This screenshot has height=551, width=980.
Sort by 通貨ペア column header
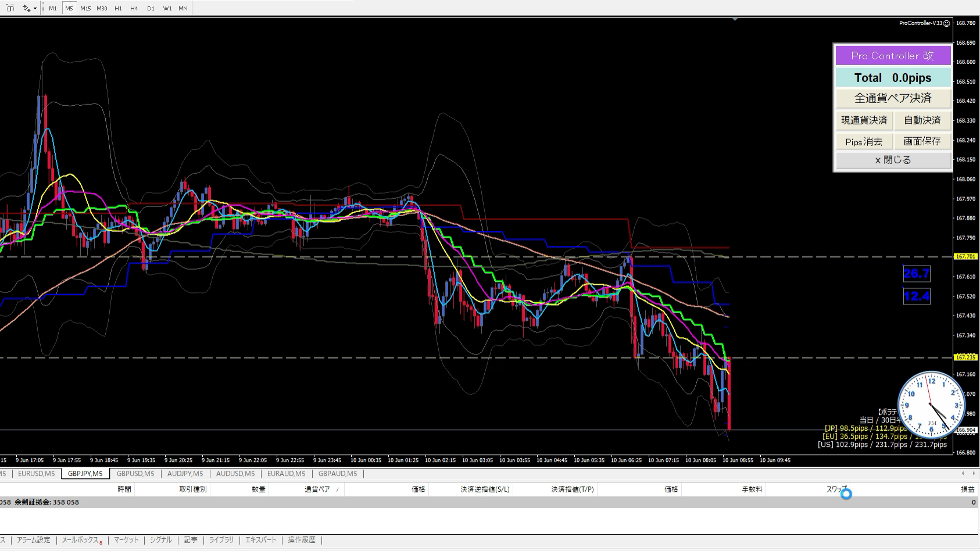click(x=317, y=489)
